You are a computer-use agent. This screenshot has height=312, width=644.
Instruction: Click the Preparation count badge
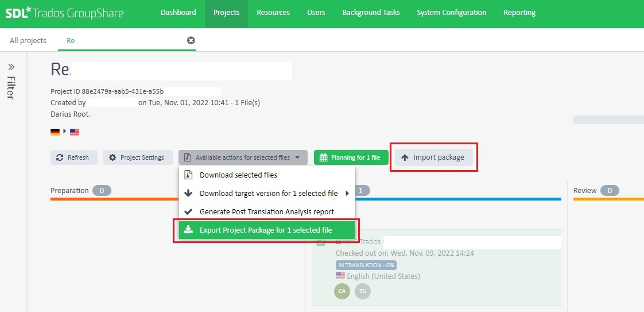point(102,191)
